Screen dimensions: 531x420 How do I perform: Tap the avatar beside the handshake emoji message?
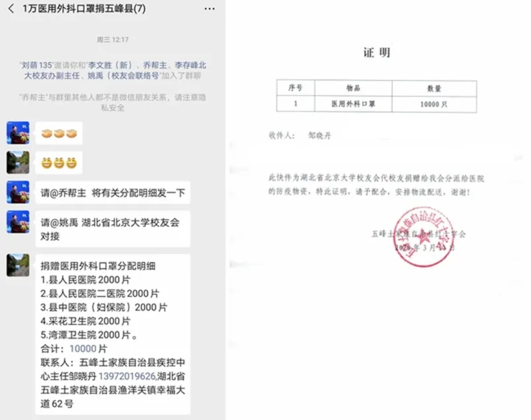click(18, 133)
